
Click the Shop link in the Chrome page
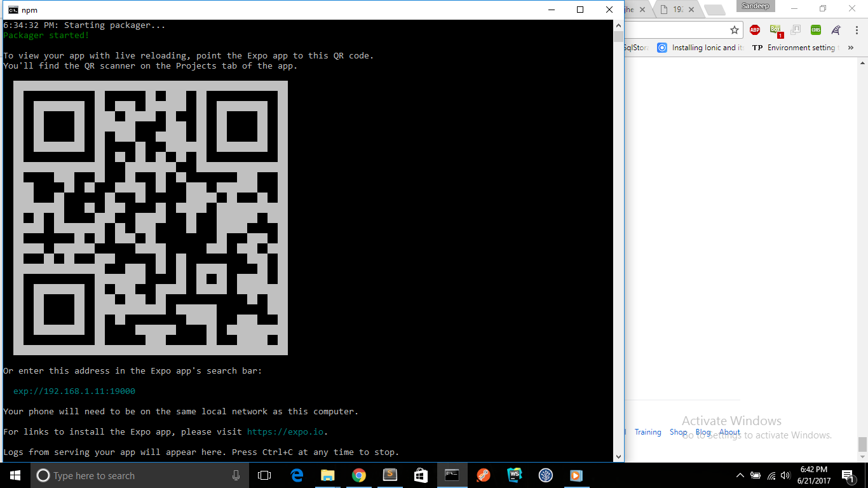(678, 432)
